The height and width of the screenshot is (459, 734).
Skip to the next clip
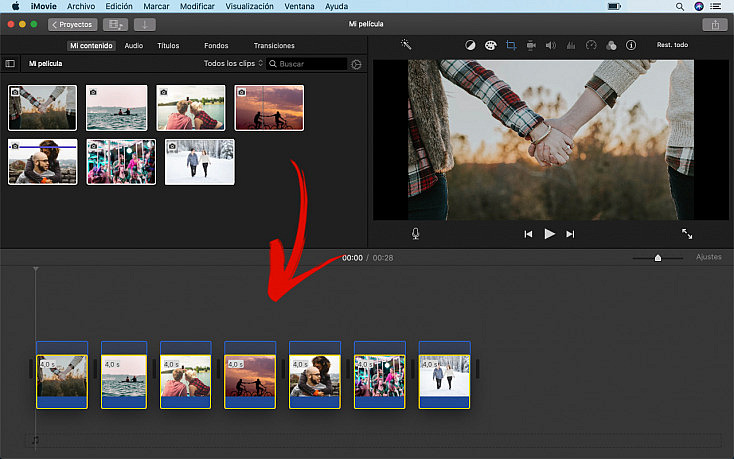point(570,234)
